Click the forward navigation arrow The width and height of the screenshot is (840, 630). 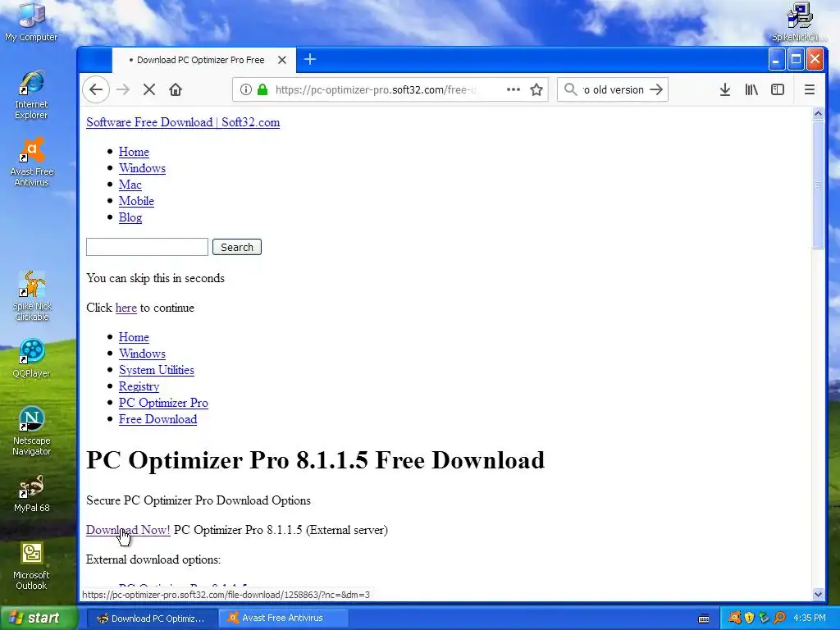[x=123, y=89]
